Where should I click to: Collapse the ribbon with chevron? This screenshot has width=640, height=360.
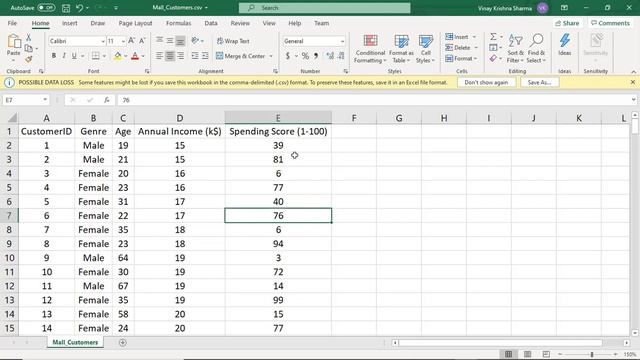tap(633, 72)
